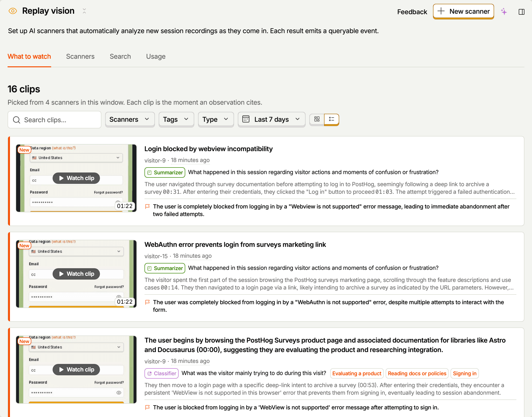Open the Last 7 days date range dropdown
532x417 pixels.
coord(271,119)
